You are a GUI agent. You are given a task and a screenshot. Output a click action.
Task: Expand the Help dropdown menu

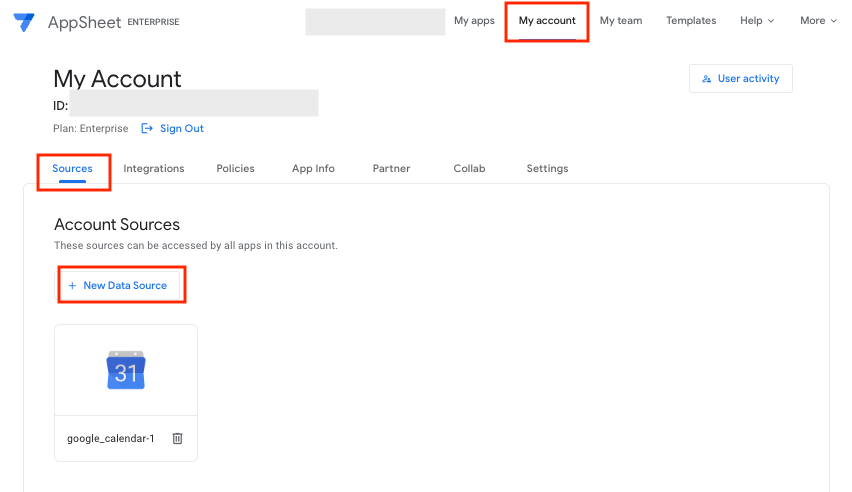point(757,21)
